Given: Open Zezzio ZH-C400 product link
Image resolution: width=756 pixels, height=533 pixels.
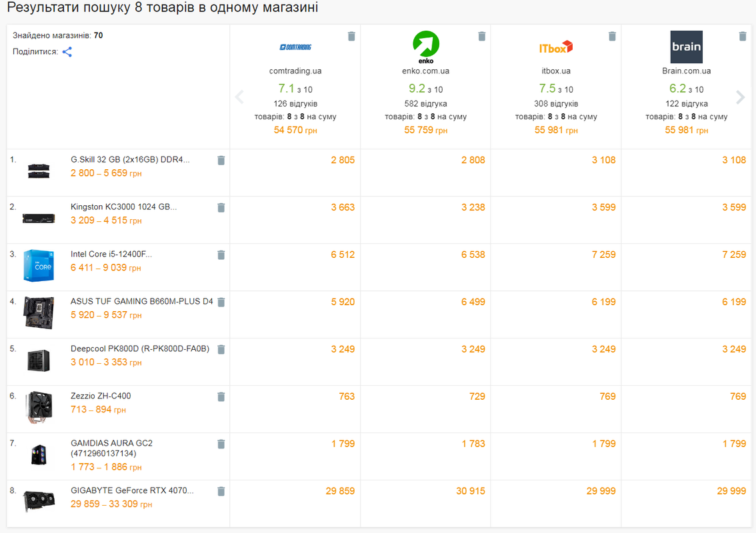Looking at the screenshot, I should pos(101,396).
